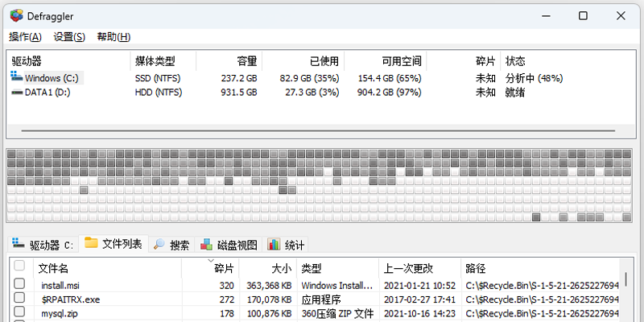Click the lone dark block in the fifth drive-map row

tap(84, 190)
